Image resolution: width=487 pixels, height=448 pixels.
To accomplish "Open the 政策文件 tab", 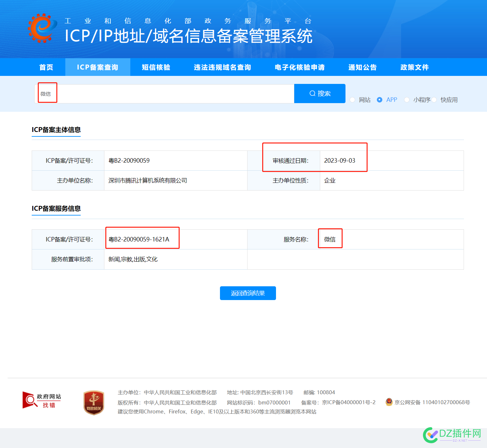I will coord(414,67).
